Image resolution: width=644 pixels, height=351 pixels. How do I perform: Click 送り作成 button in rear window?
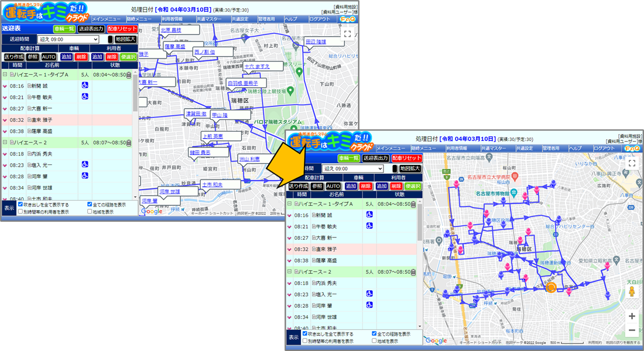tap(14, 57)
